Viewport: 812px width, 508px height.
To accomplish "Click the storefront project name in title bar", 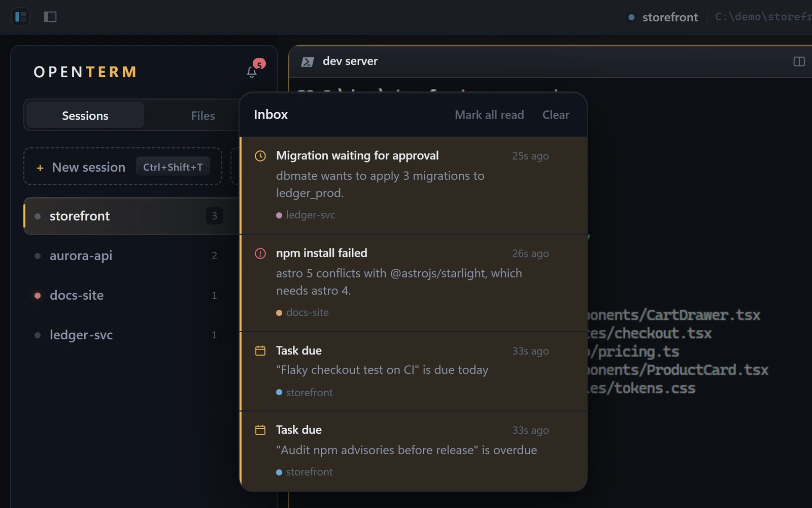I will coord(670,17).
